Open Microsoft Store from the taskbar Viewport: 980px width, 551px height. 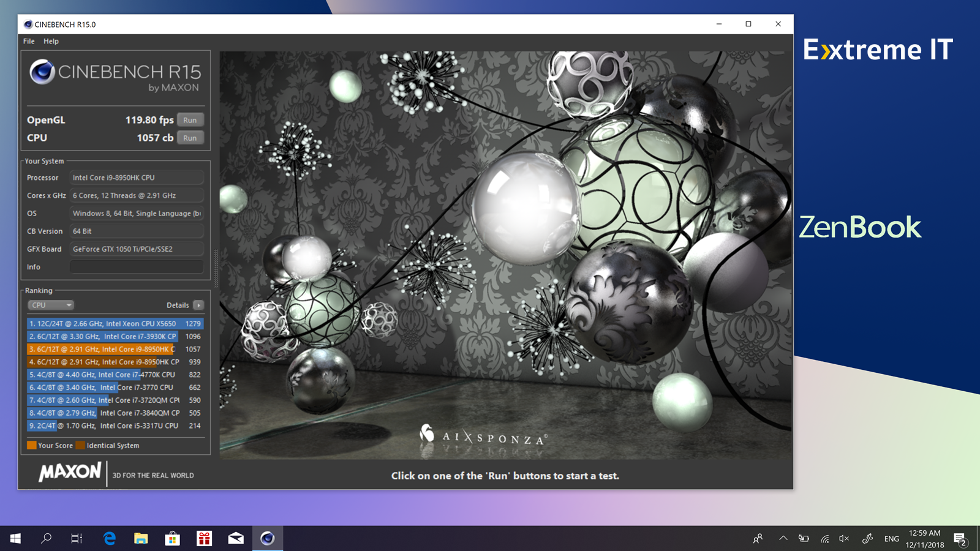[x=173, y=538]
